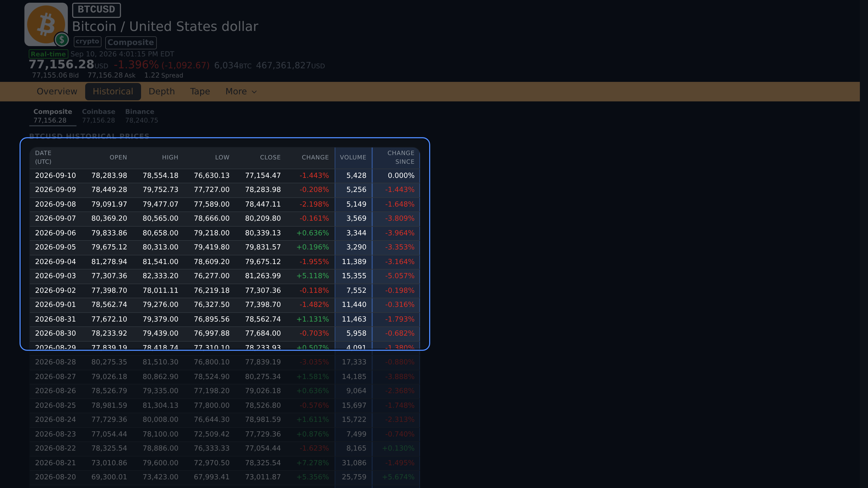Switch to Binance exchange source
Image resolution: width=868 pixels, height=488 pixels.
(x=142, y=116)
